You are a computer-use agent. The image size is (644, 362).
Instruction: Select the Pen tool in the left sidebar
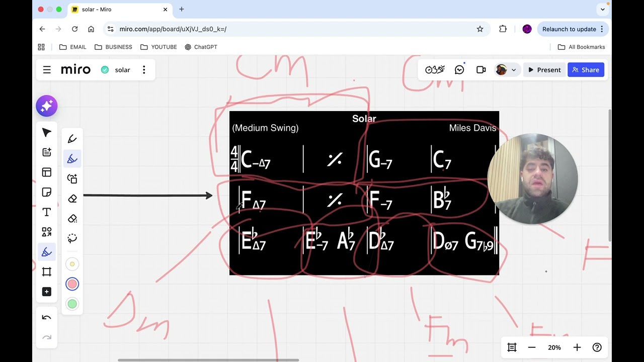(47, 252)
